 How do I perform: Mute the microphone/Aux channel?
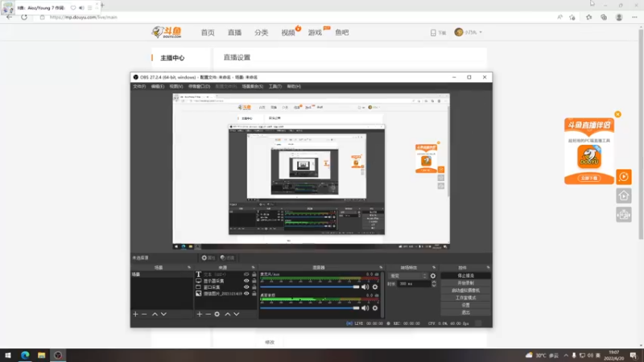pyautogui.click(x=365, y=287)
